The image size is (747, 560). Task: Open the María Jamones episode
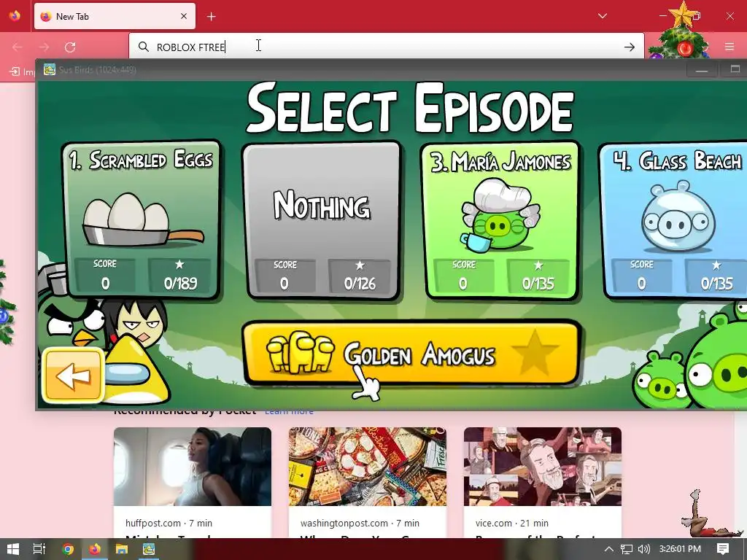pyautogui.click(x=500, y=220)
